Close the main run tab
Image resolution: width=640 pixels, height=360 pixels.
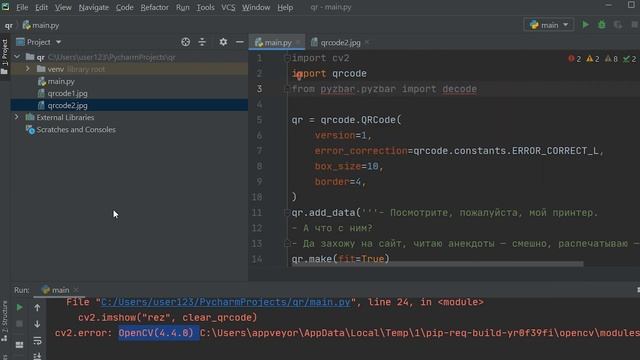click(x=76, y=290)
